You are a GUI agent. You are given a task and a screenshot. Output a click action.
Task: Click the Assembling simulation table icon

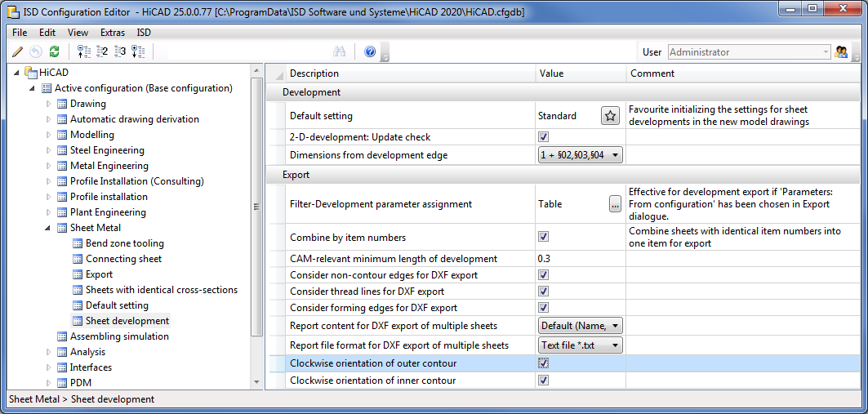(x=62, y=336)
